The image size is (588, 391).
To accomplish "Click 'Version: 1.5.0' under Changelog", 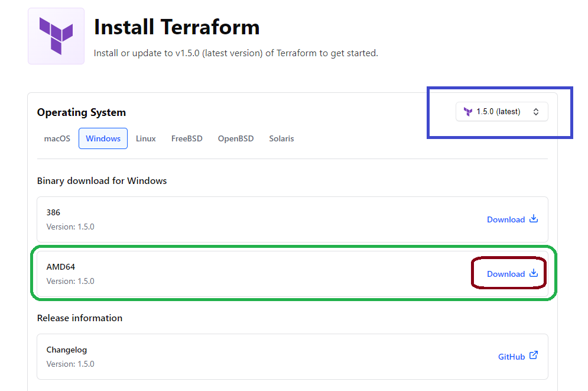I will click(70, 364).
